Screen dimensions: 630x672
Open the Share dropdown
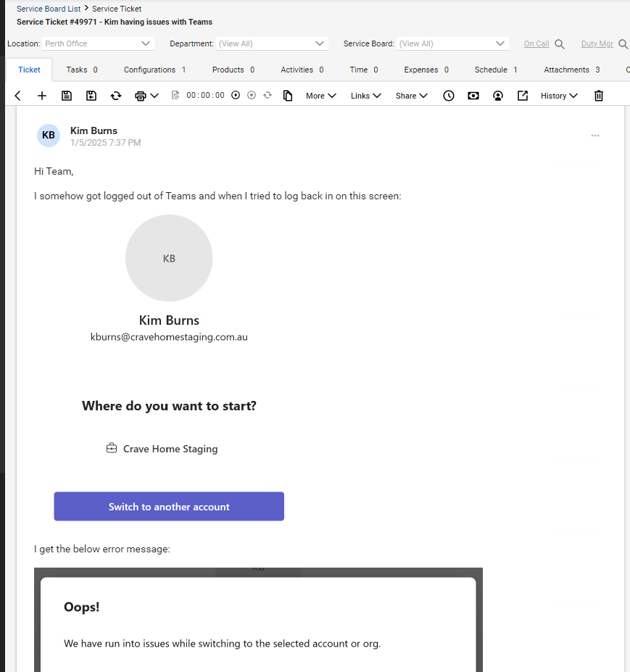click(x=412, y=96)
